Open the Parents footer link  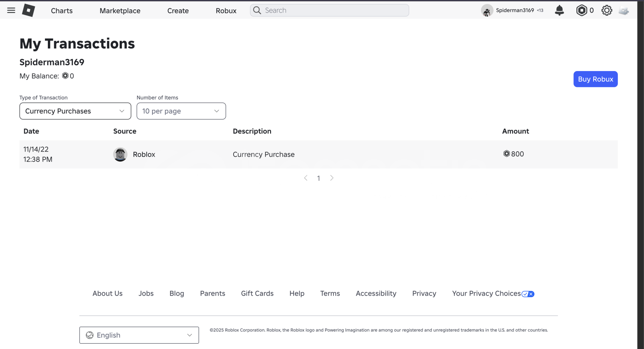point(213,293)
